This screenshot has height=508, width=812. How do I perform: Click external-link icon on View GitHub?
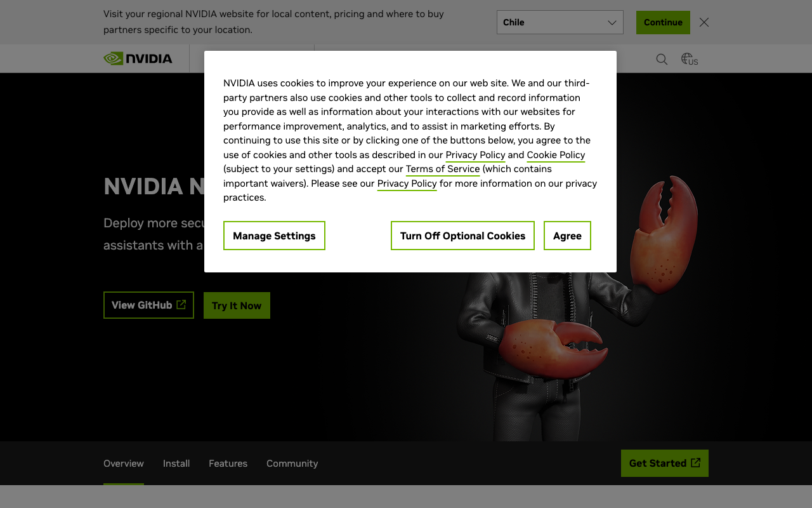click(x=181, y=305)
